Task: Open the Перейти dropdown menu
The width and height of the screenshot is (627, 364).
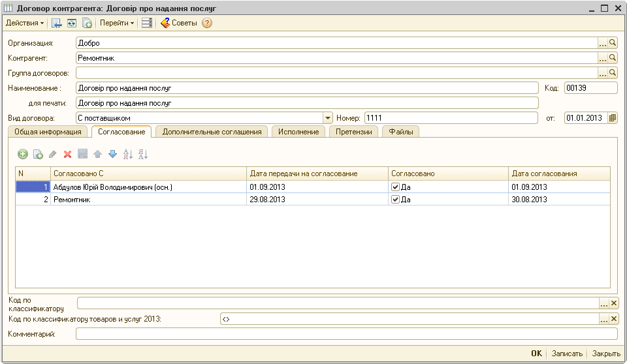Action: 118,23
